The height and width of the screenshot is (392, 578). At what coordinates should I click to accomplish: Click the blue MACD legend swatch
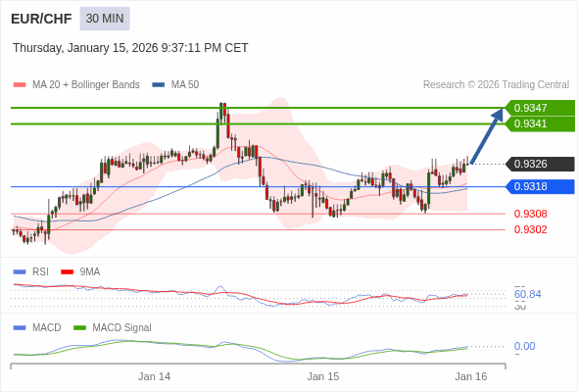click(20, 328)
